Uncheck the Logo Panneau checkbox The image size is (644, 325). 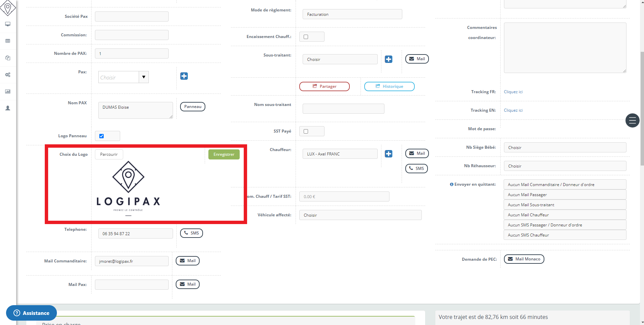pyautogui.click(x=102, y=136)
